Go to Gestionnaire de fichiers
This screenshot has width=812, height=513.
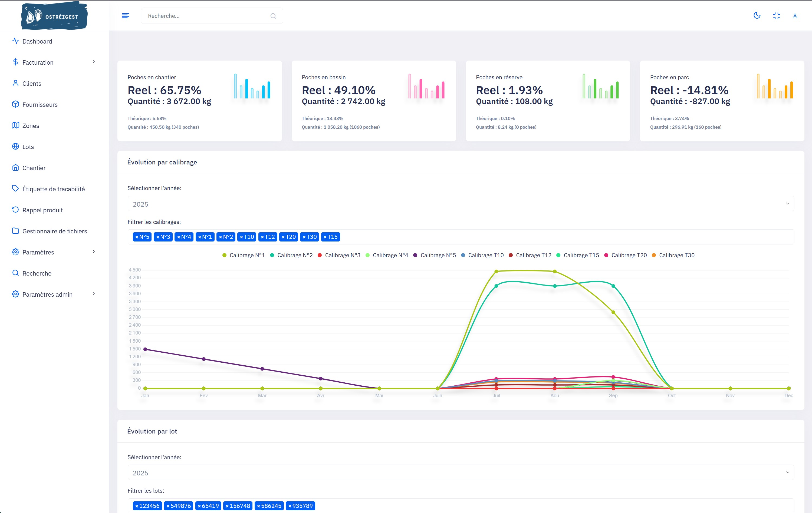[x=55, y=231]
